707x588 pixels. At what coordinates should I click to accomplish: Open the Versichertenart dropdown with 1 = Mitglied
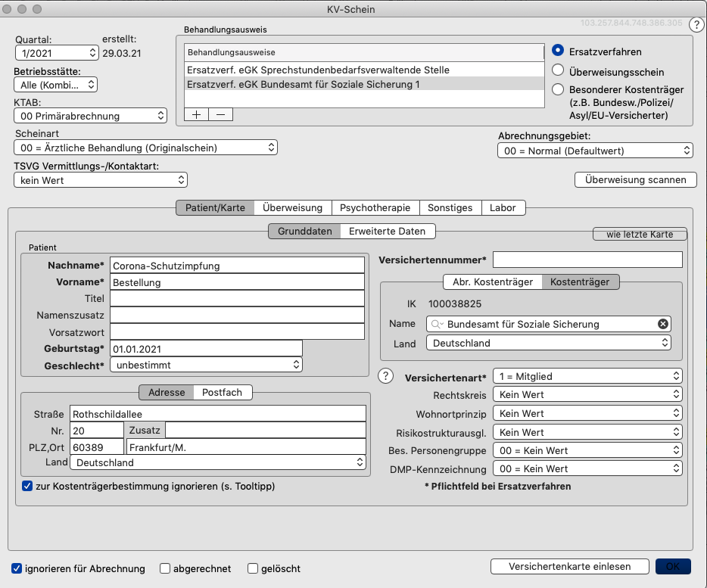(587, 376)
